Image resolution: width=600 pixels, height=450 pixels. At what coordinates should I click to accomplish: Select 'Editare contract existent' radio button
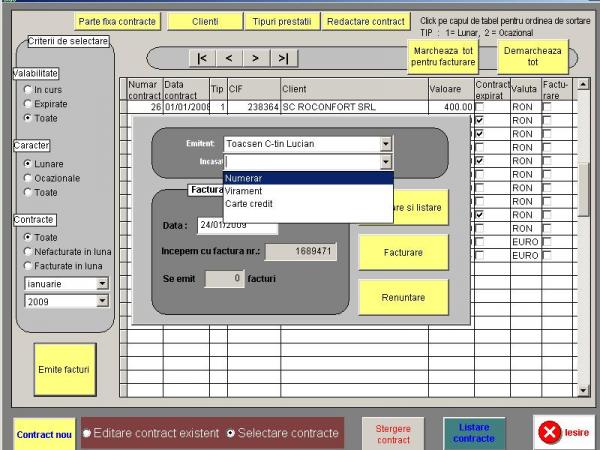coord(87,432)
